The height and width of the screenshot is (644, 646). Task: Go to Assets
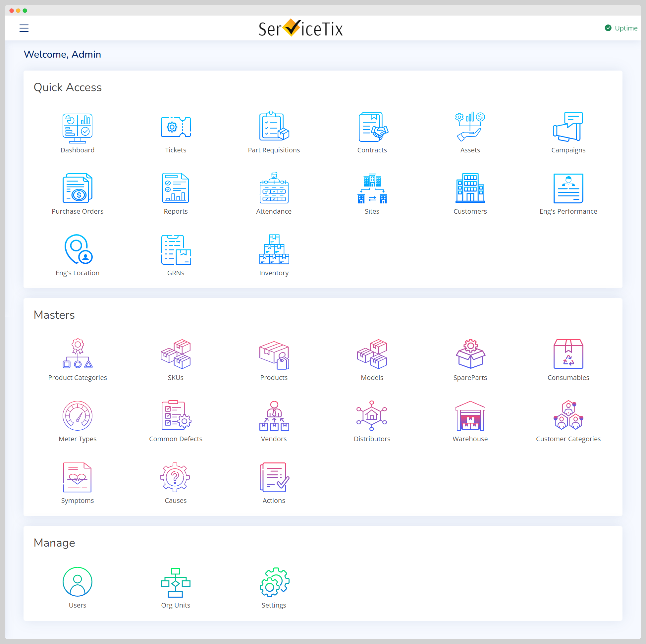point(470,127)
